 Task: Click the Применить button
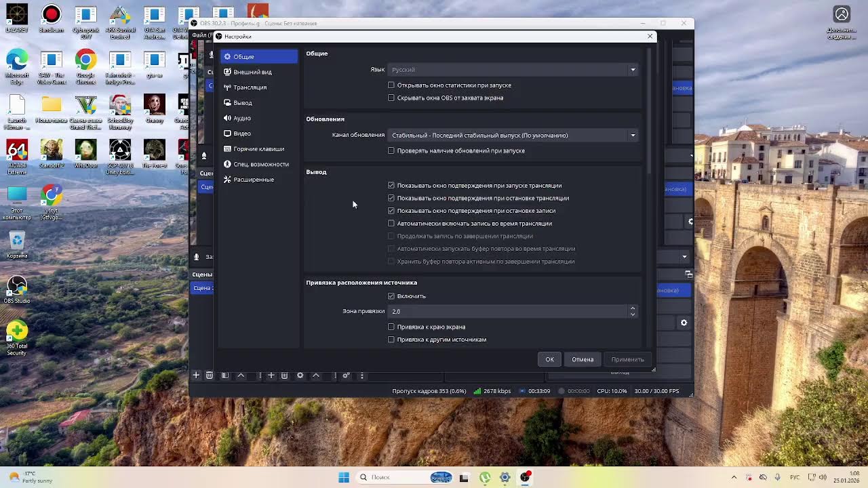pos(627,359)
